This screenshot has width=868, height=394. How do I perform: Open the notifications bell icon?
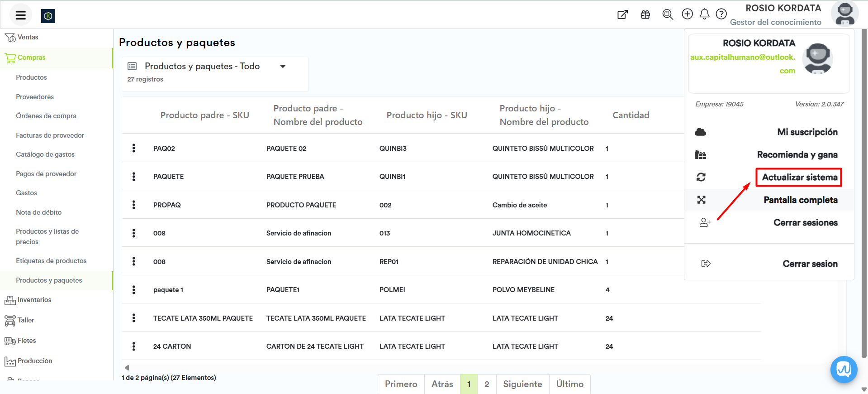pos(704,14)
